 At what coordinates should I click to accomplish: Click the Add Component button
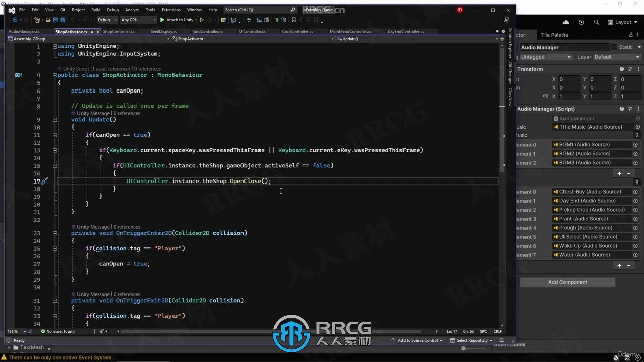pos(568,282)
